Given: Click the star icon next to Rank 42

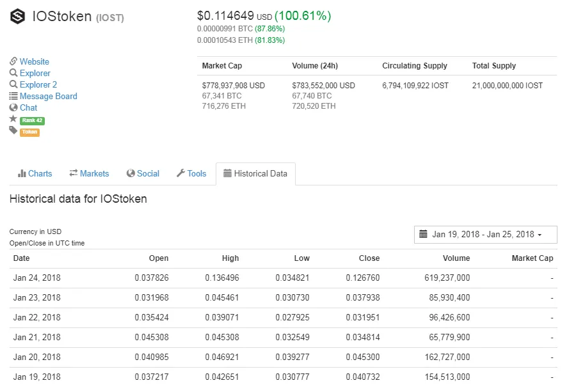Looking at the screenshot, I should coord(13,118).
